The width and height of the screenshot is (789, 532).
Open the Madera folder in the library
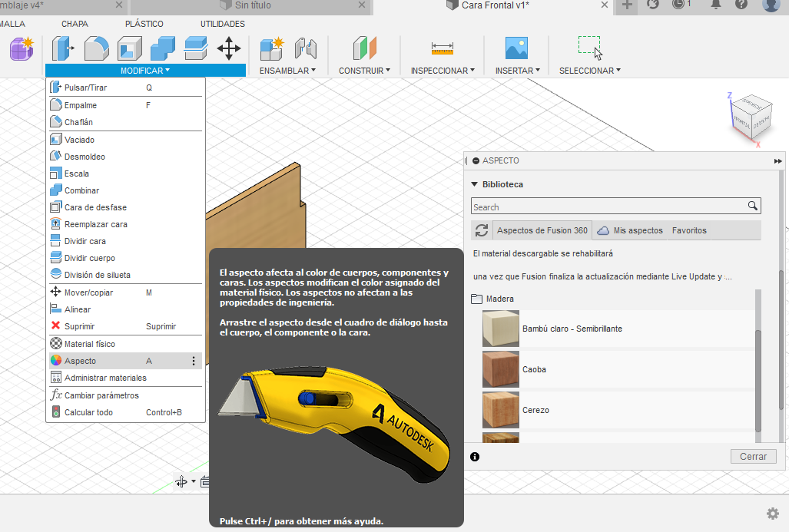click(499, 299)
